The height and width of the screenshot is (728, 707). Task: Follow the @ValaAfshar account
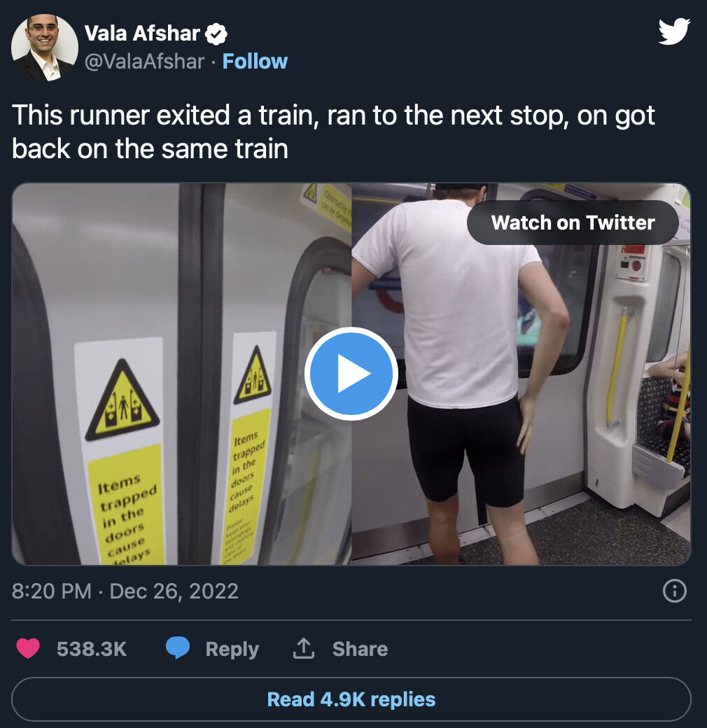click(x=255, y=62)
